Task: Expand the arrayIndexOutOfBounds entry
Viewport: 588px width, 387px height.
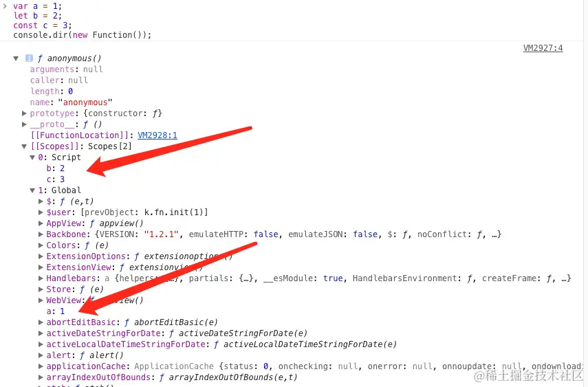Action: point(41,377)
